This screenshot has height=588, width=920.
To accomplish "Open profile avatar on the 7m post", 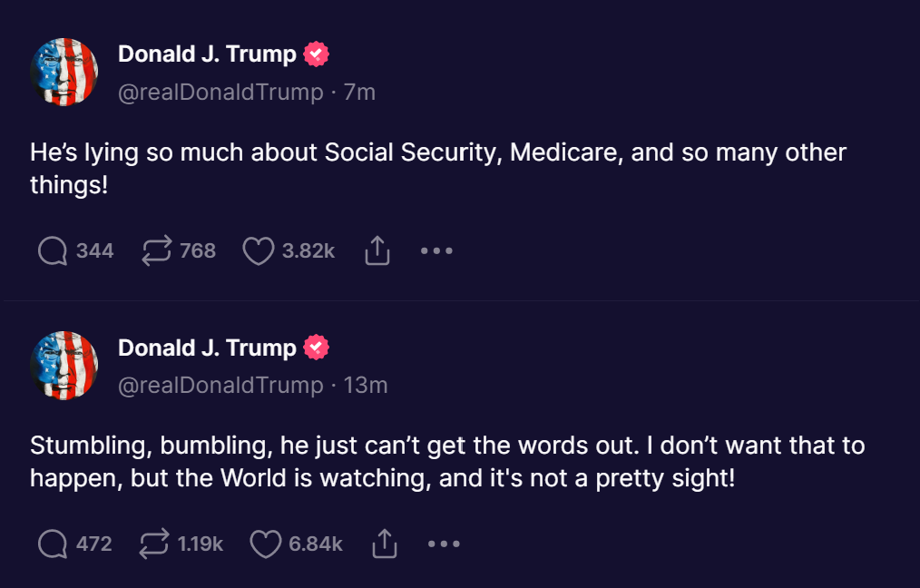I will click(x=64, y=73).
